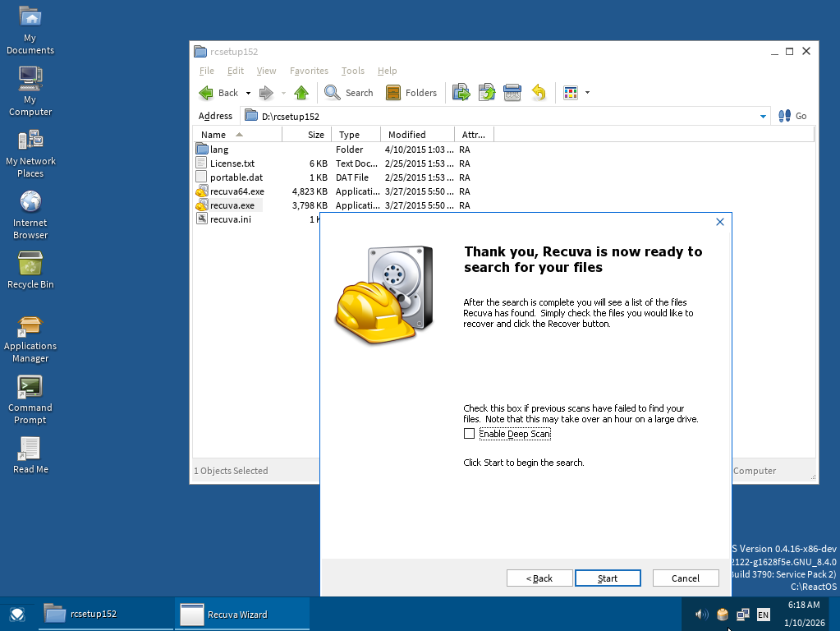
Task: Open the Folders pane toolbar icon
Action: click(393, 93)
